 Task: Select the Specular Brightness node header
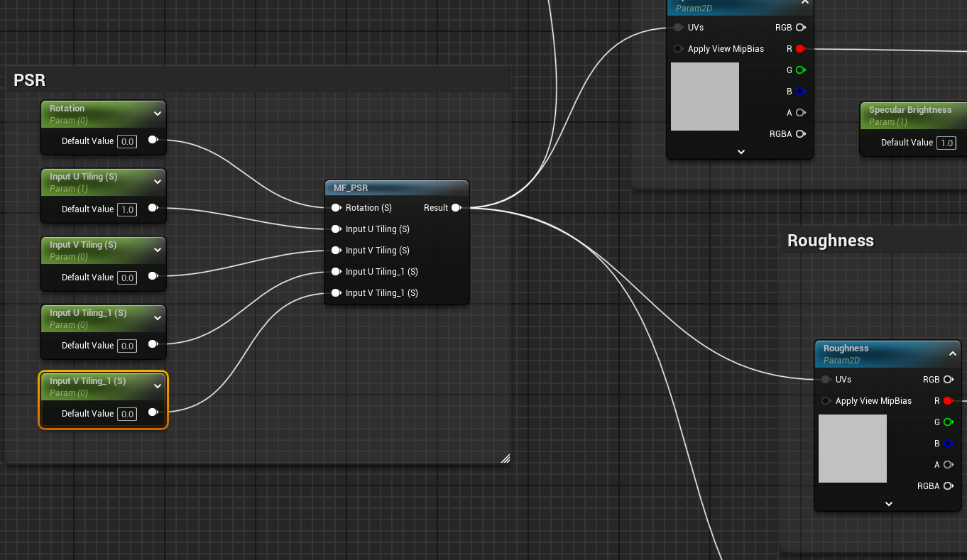point(913,115)
